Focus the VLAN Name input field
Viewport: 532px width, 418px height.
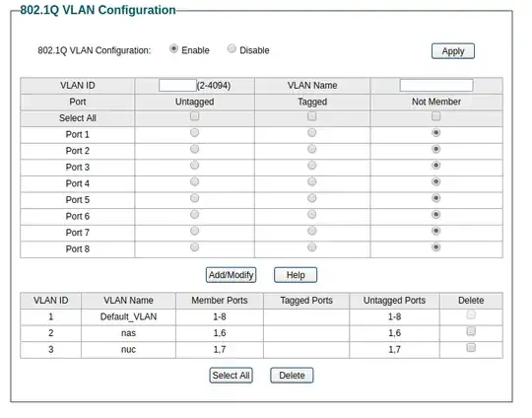[x=436, y=85]
